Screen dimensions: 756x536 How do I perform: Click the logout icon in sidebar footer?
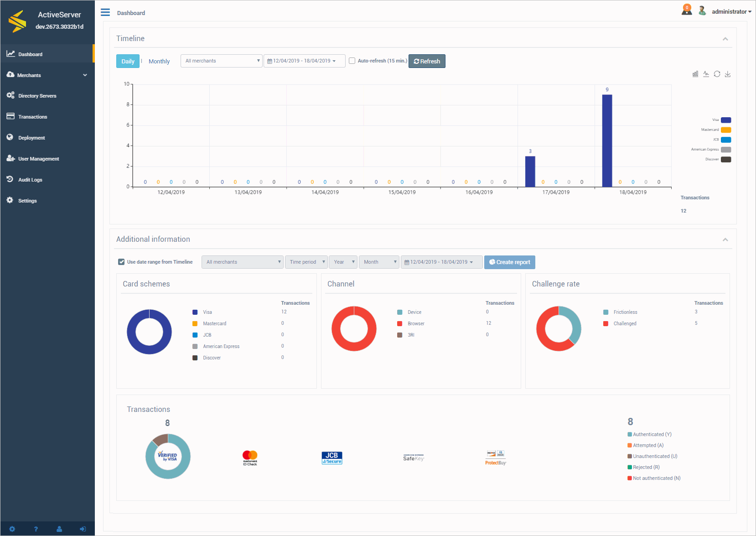[83, 529]
